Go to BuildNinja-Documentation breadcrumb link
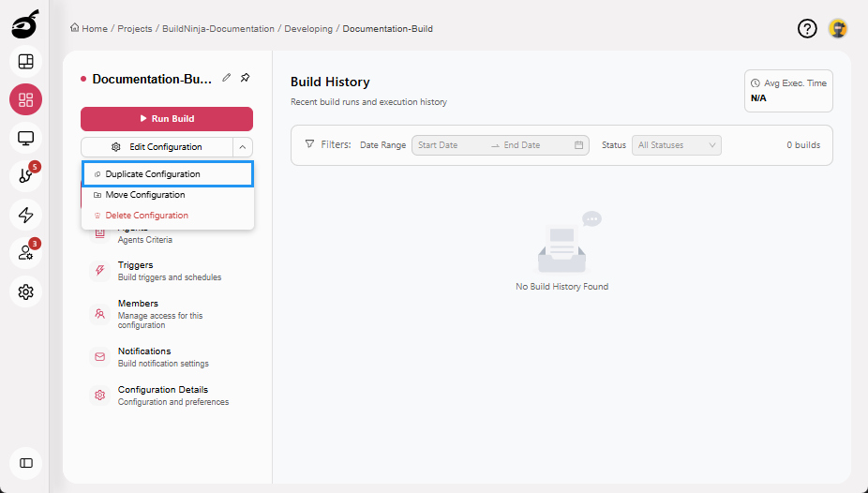The image size is (868, 493). click(x=218, y=29)
